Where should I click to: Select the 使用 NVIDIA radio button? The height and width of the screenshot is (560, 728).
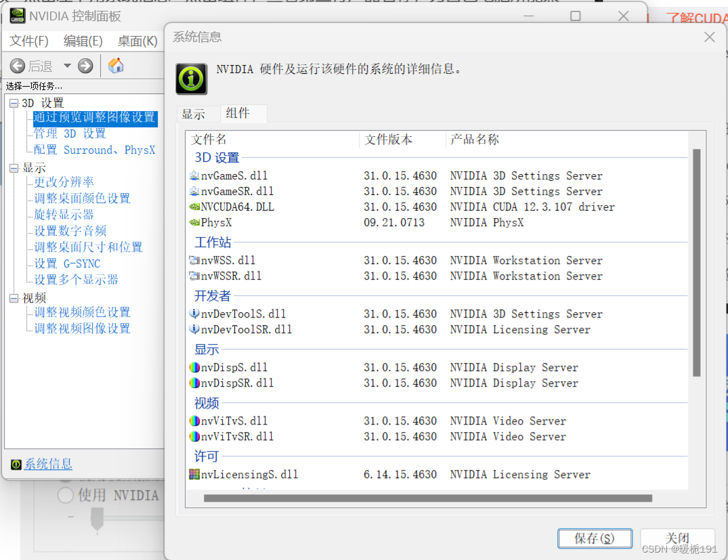coord(66,495)
